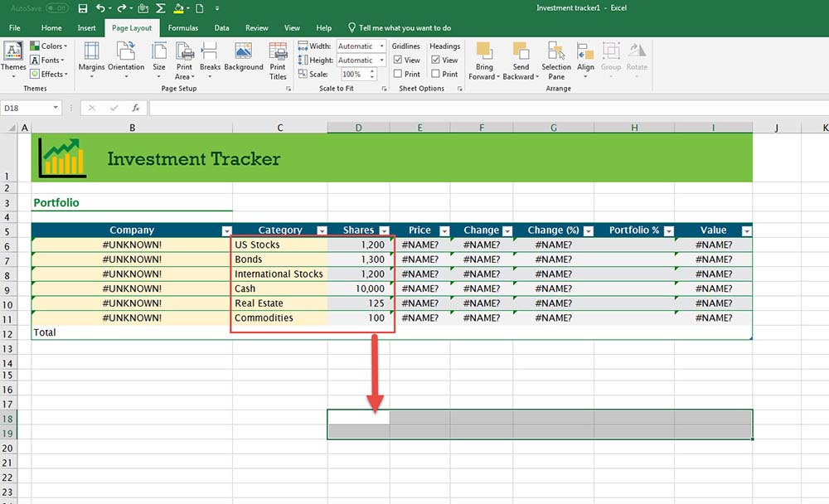Toggle the AutoSave switch
This screenshot has height=504, width=829.
coord(56,8)
